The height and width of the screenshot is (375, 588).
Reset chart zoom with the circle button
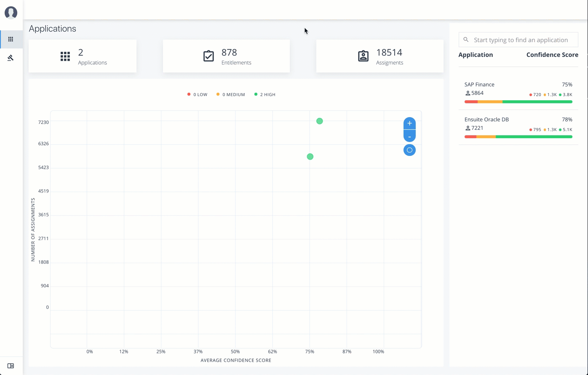409,150
